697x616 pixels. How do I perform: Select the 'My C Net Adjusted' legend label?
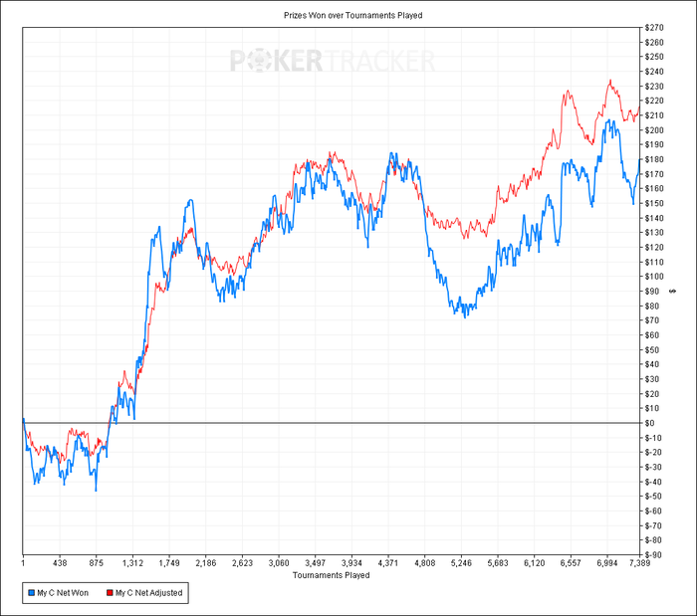[x=149, y=593]
